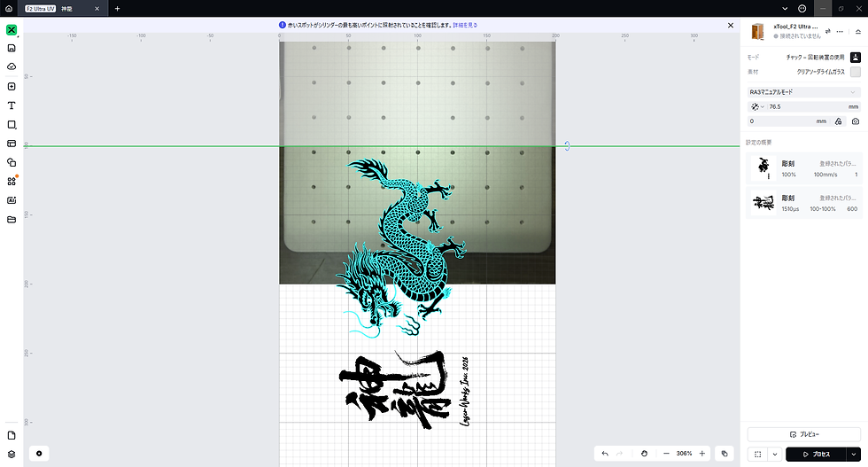868x467 pixels.
Task: Click the チャック－回転装置の使用 mode text
Action: (x=815, y=58)
